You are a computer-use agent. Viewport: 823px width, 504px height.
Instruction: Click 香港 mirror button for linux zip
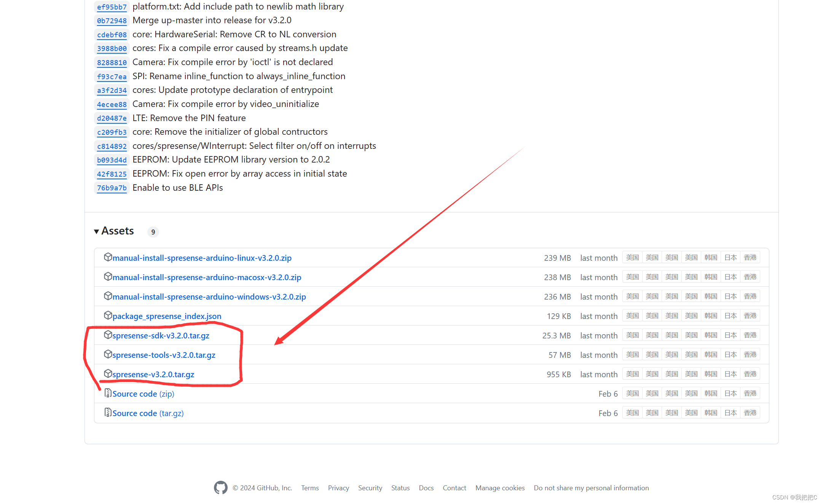pyautogui.click(x=750, y=258)
